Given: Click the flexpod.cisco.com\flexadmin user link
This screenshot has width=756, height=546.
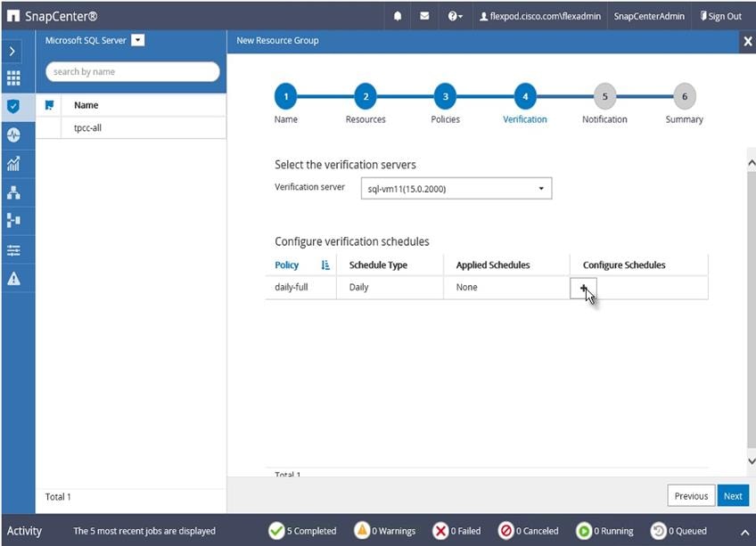Looking at the screenshot, I should (x=540, y=16).
